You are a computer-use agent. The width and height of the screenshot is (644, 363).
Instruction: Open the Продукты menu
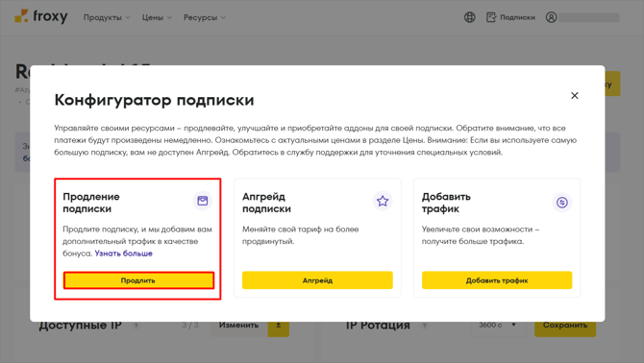(x=107, y=17)
